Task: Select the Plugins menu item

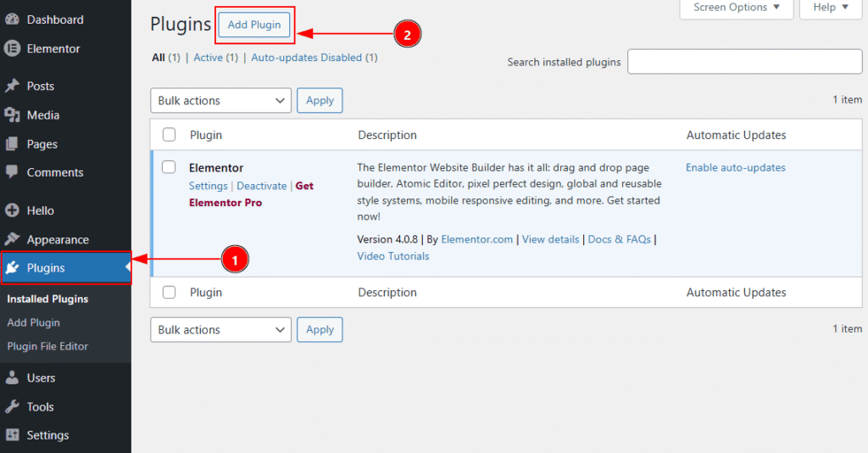Action: click(x=66, y=268)
